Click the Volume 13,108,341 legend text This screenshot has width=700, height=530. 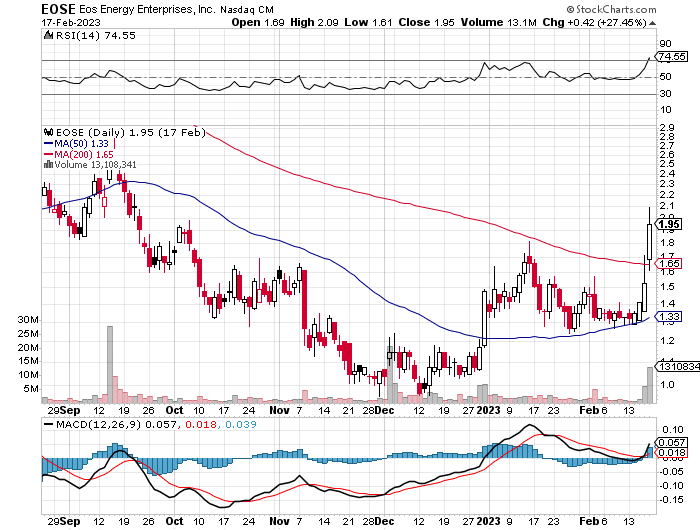point(96,165)
